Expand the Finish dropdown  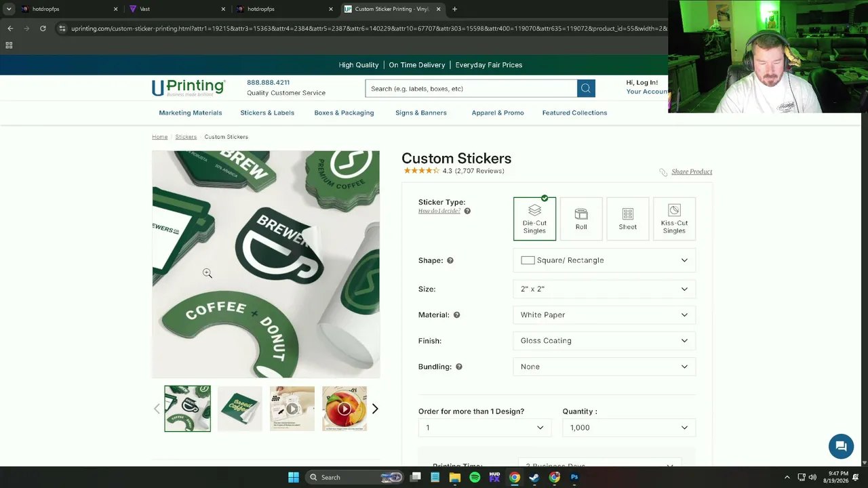604,341
